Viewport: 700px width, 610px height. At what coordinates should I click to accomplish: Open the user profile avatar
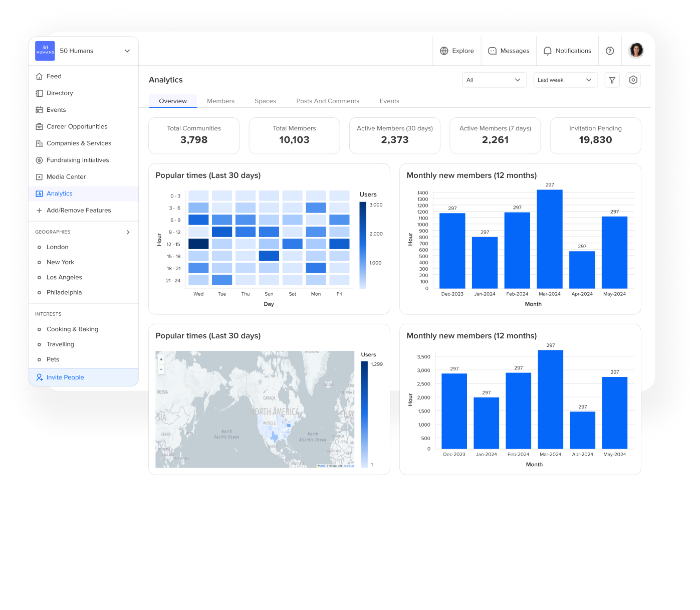(x=636, y=50)
